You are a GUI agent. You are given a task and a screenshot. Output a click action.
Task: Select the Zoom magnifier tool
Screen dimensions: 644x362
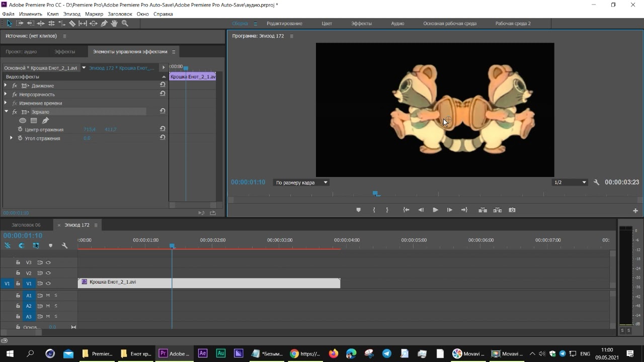pos(125,23)
